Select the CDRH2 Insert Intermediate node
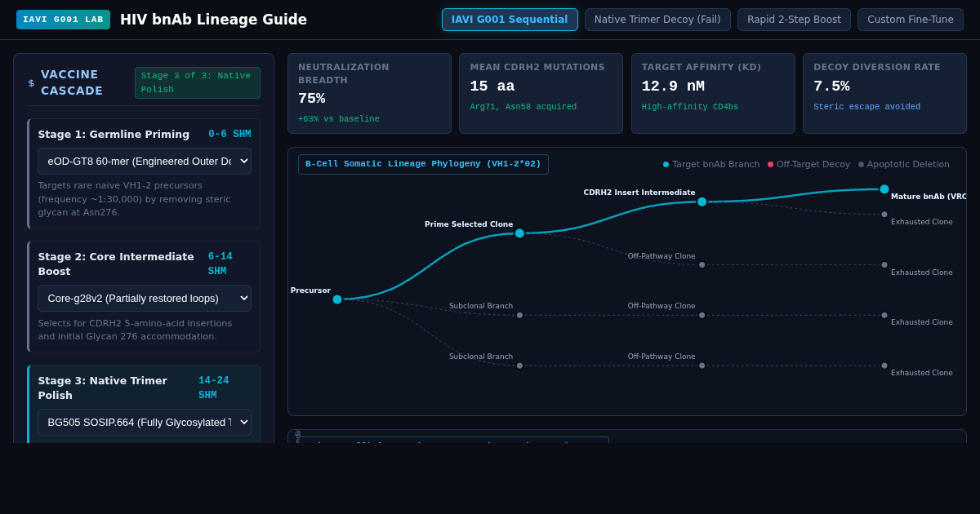Screen dimensions: 980x514 pyautogui.click(x=702, y=202)
